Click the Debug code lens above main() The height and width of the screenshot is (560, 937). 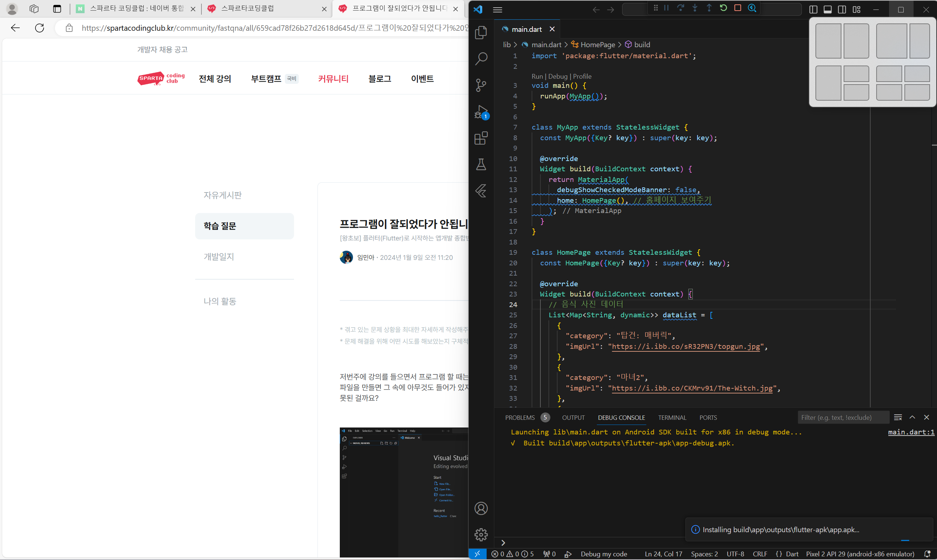(x=558, y=76)
